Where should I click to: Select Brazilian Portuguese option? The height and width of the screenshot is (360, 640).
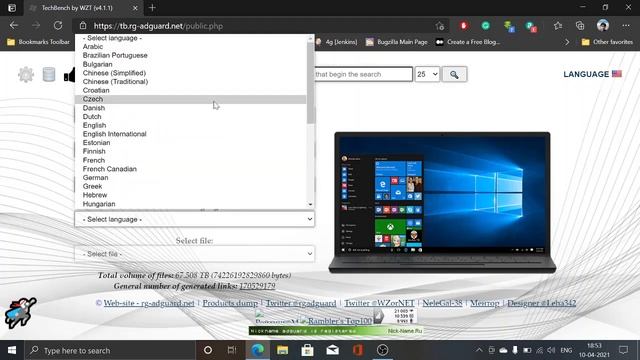click(x=190, y=55)
